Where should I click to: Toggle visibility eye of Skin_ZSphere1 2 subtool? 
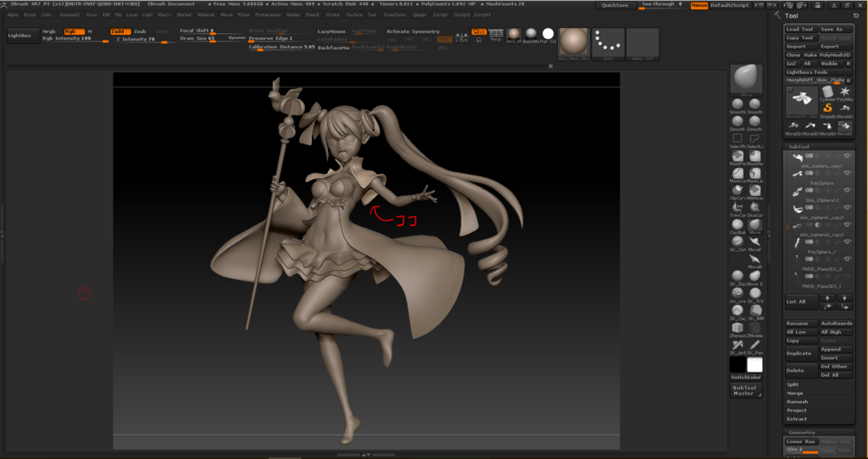(847, 191)
